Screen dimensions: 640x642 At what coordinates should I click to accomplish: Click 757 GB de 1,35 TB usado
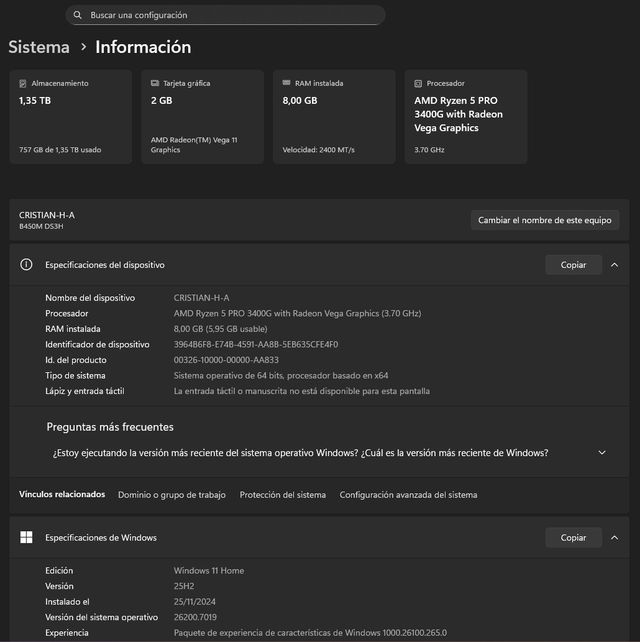60,149
